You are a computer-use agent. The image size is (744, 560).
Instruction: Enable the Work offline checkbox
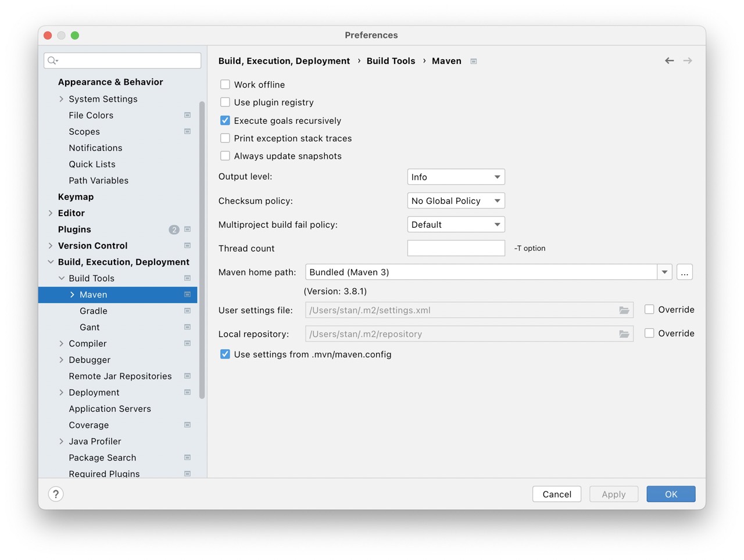[225, 84]
